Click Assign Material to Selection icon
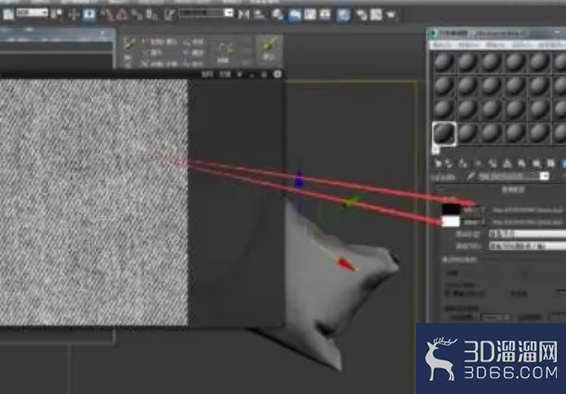566x394 pixels. tap(463, 164)
